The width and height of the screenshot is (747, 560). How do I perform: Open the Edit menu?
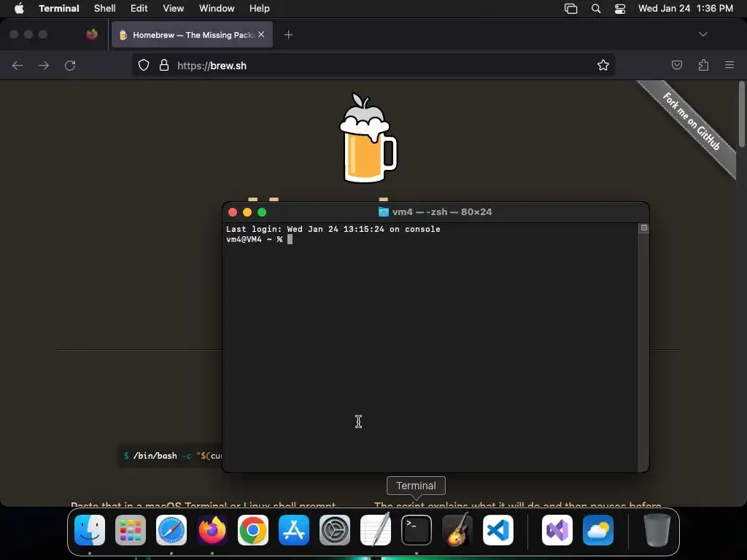coord(139,8)
